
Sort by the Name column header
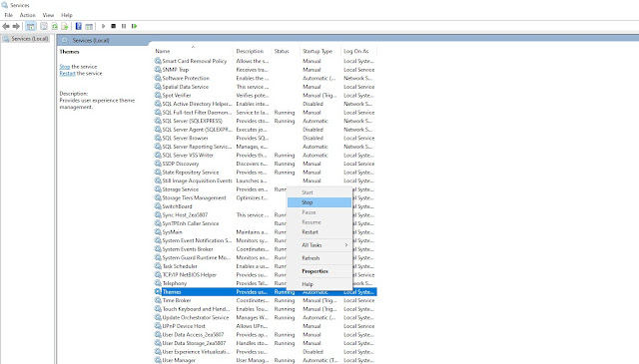point(193,51)
